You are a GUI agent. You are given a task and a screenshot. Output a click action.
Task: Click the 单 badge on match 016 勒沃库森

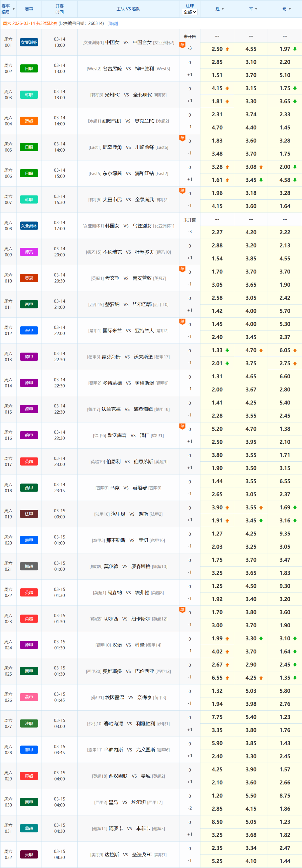point(182,426)
